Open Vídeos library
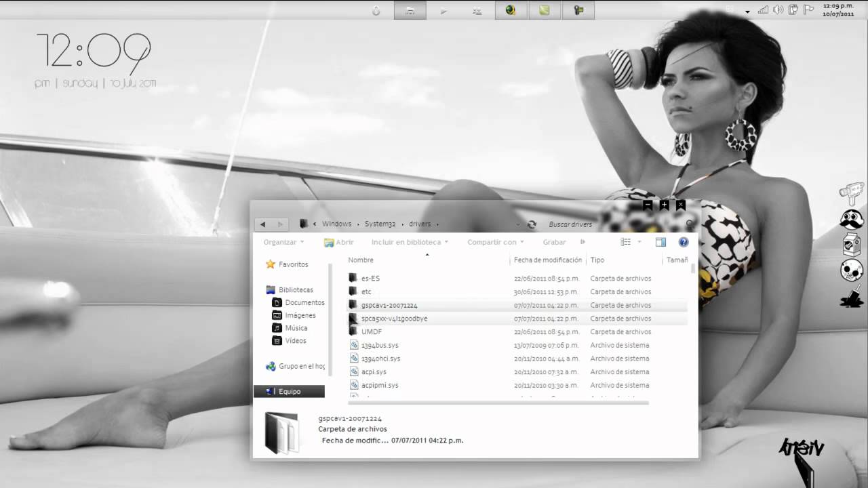The width and height of the screenshot is (868, 488). coord(289,341)
